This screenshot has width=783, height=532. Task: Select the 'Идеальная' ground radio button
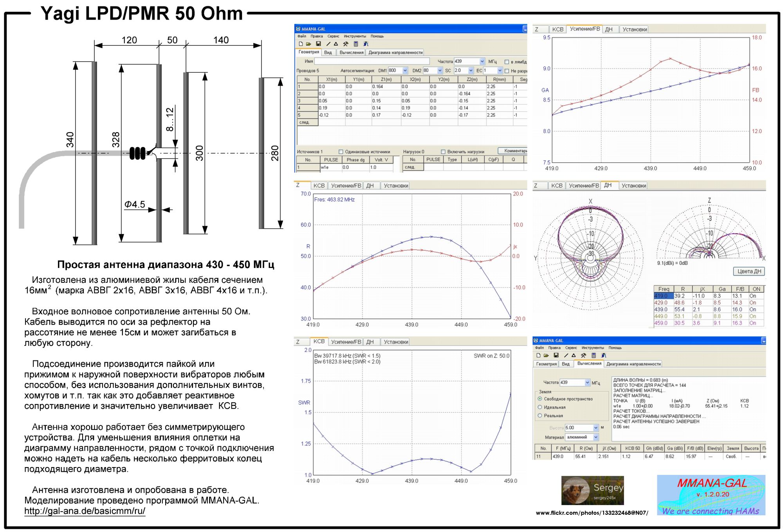pyautogui.click(x=540, y=407)
